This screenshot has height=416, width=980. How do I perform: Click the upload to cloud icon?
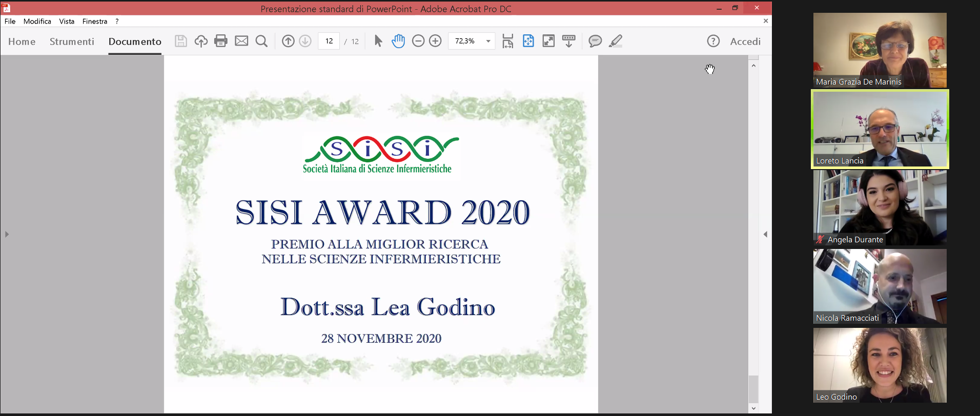click(x=201, y=41)
